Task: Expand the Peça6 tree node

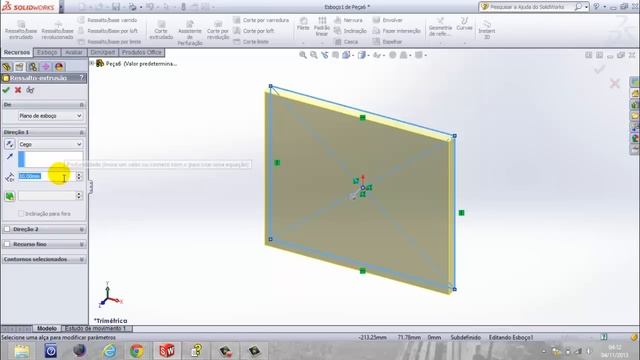Action: pos(92,63)
